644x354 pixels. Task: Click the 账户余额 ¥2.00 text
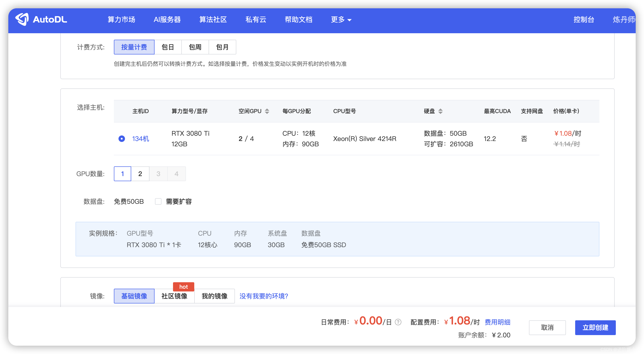click(x=484, y=335)
